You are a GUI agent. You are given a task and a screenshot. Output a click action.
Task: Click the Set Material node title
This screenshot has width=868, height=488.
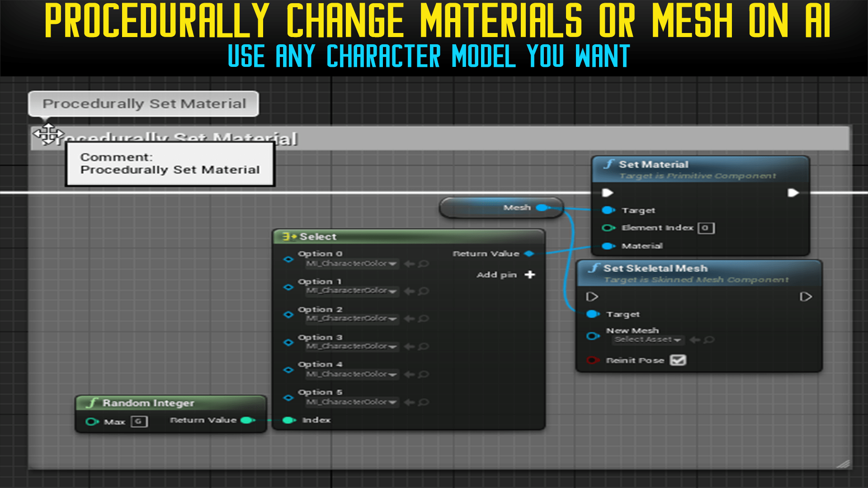click(x=653, y=164)
